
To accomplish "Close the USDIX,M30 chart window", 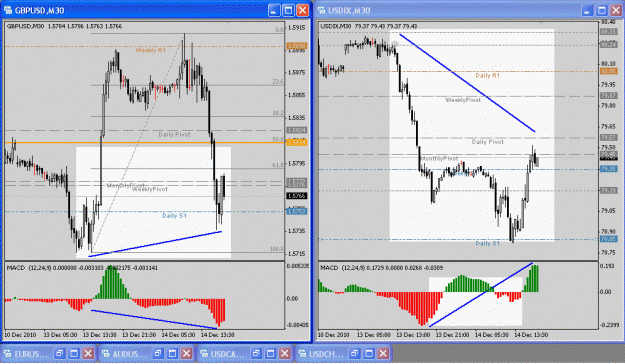I will [x=616, y=10].
